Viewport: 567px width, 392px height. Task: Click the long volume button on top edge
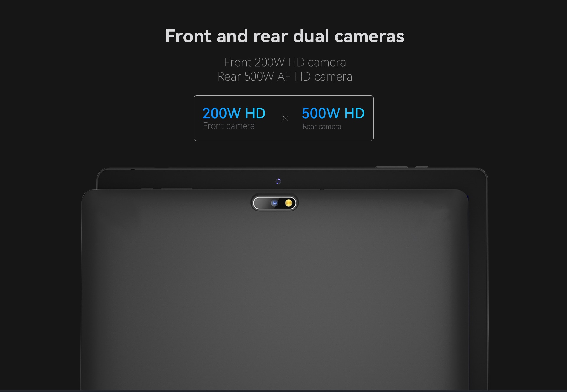(392, 167)
